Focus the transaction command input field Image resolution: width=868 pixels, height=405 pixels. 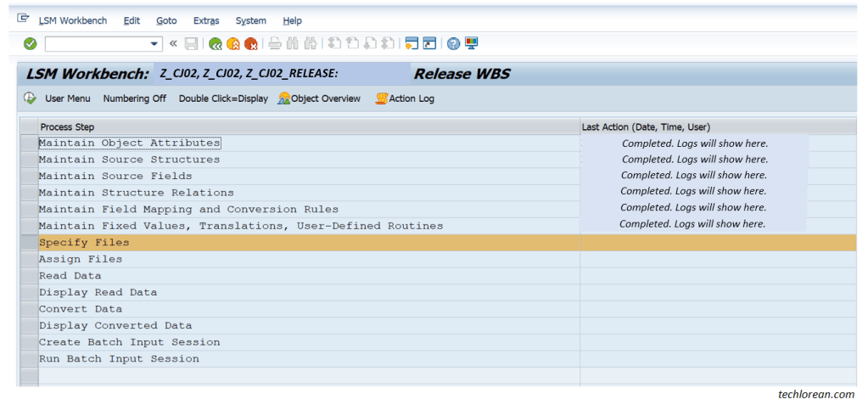(97, 44)
